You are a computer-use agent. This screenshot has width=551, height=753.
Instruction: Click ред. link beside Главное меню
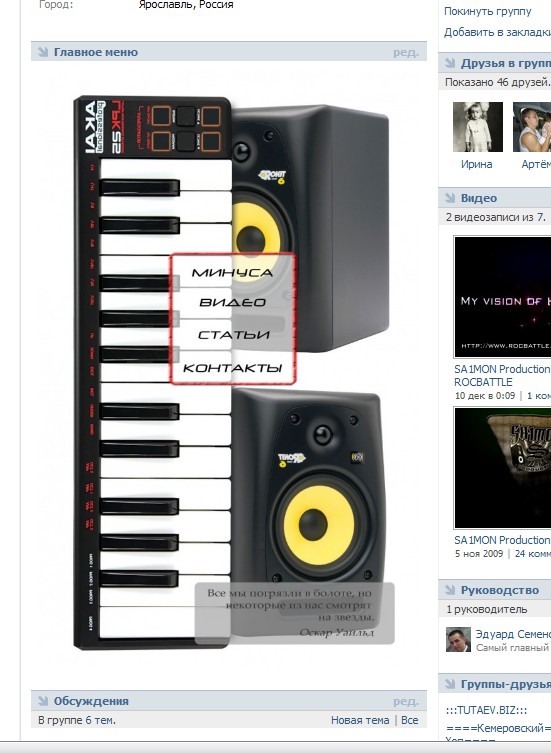tap(406, 52)
